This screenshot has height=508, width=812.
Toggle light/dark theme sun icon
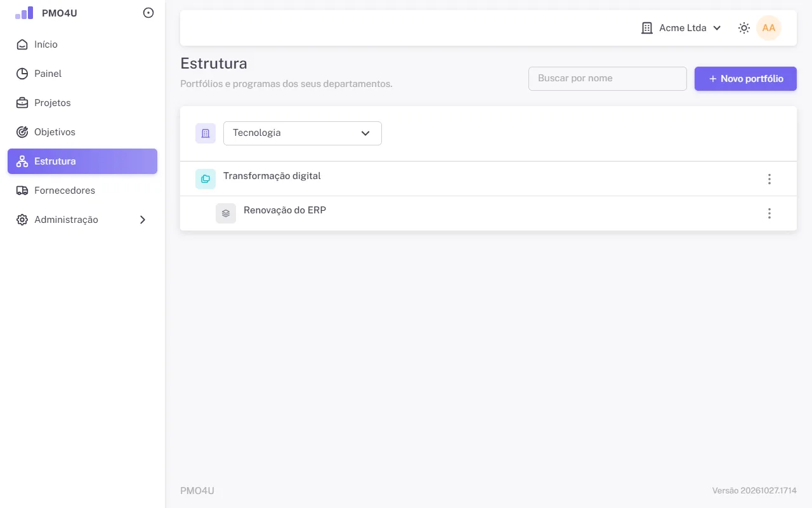(744, 28)
